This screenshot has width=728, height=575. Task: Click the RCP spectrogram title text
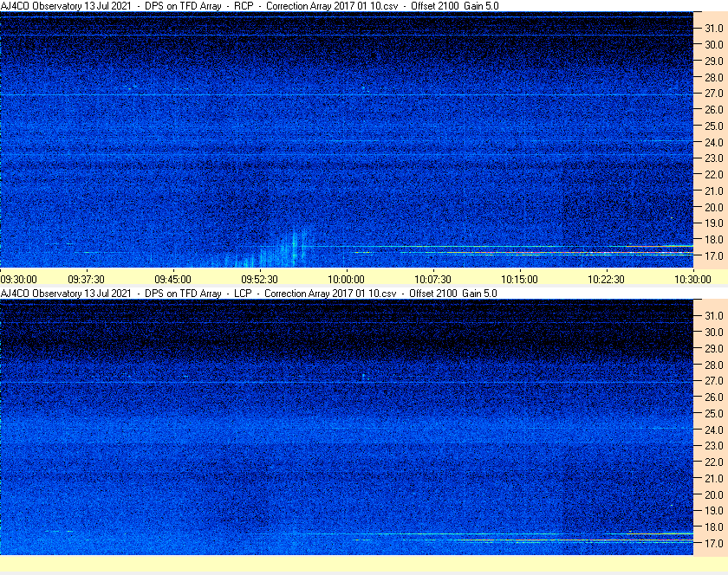coord(250,6)
